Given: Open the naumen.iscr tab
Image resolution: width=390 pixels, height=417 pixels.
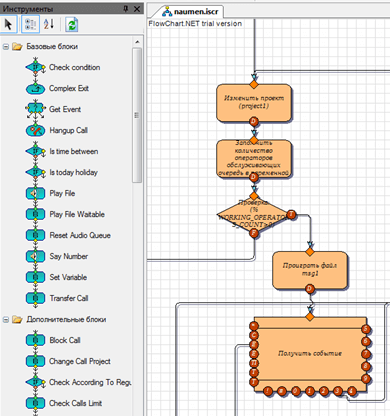Looking at the screenshot, I should (190, 12).
